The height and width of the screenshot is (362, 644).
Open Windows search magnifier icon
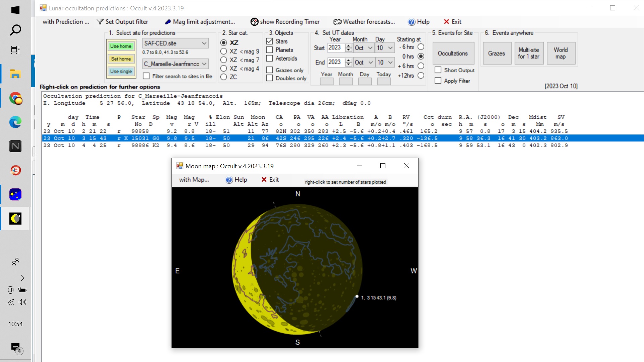(x=15, y=30)
